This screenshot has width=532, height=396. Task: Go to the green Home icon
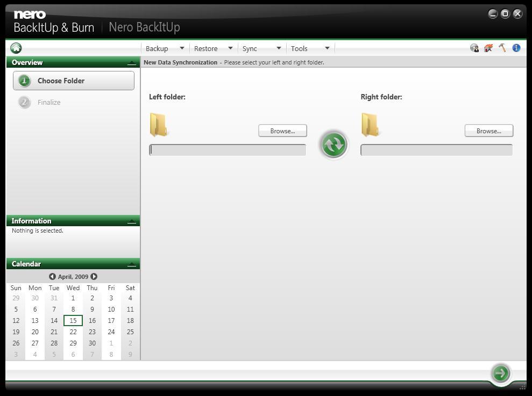click(16, 48)
